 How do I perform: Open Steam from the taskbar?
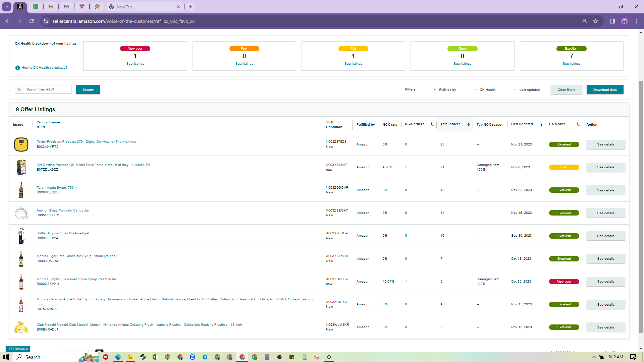[143, 357]
